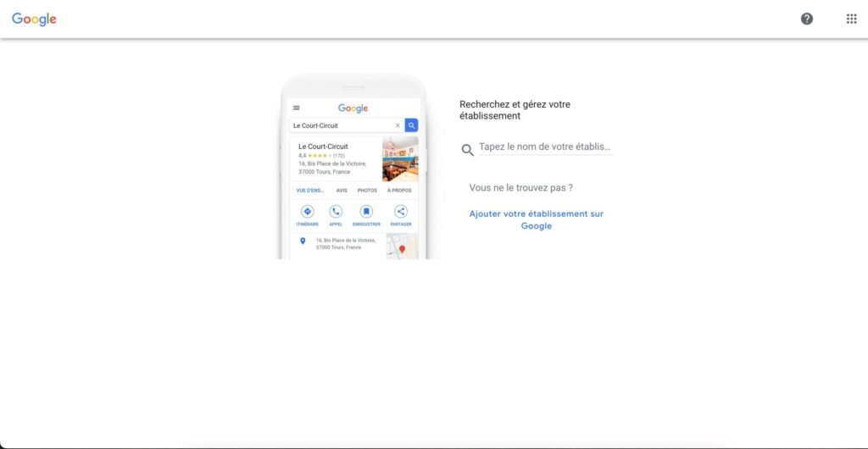This screenshot has width=868, height=449.
Task: Click the Partager share icon
Action: (x=401, y=212)
